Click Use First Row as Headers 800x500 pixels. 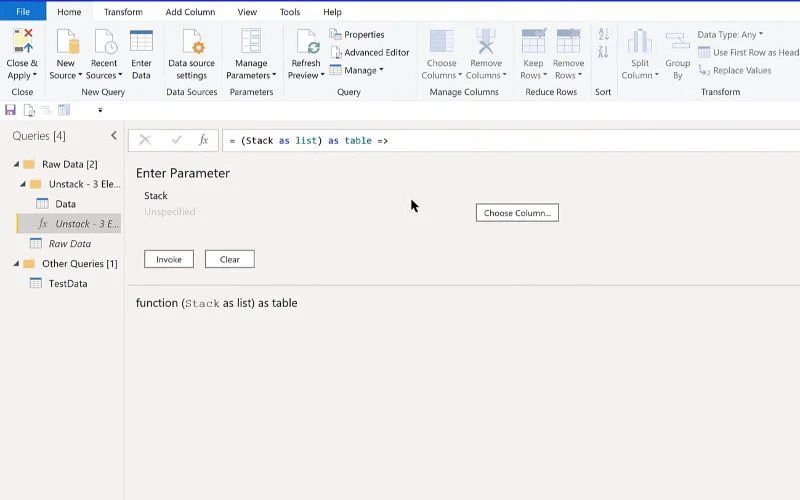click(x=748, y=52)
